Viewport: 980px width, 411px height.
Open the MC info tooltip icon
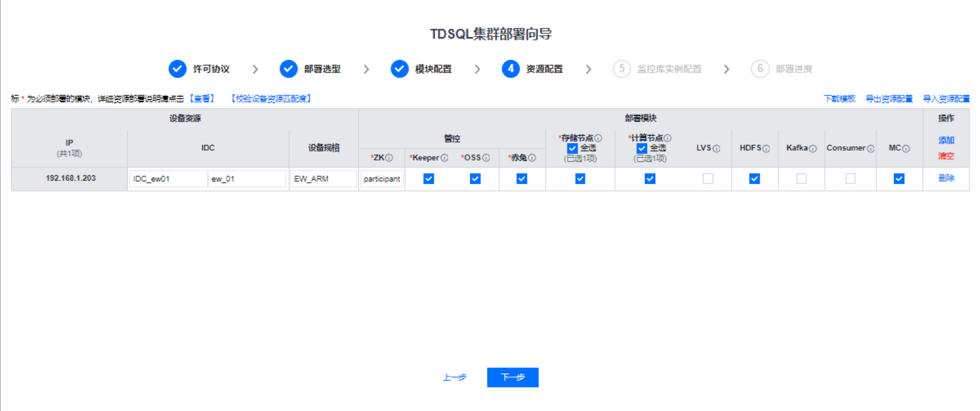(x=906, y=148)
